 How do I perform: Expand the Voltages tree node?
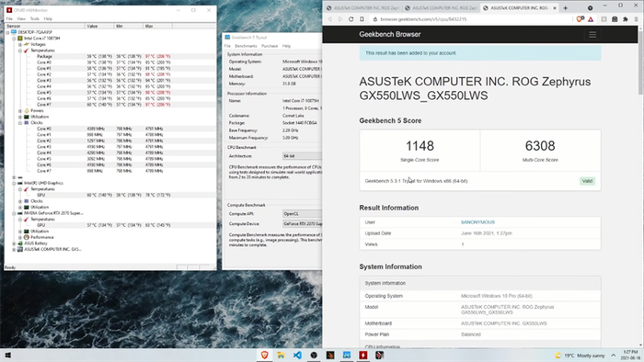coord(20,44)
